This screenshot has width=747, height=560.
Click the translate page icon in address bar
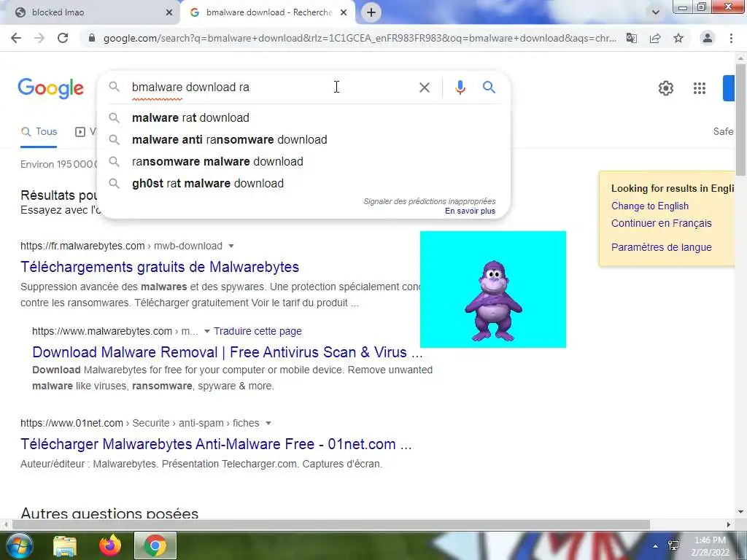pyautogui.click(x=631, y=38)
